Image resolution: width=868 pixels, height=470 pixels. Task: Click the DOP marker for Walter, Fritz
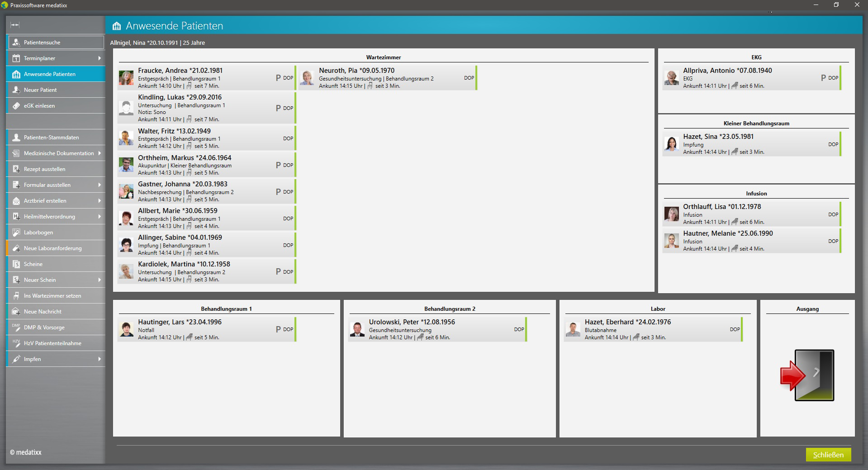point(288,138)
